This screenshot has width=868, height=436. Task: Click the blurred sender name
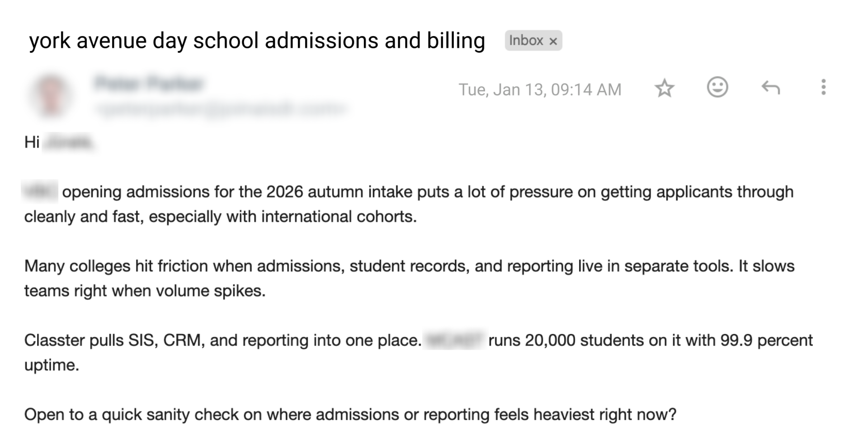pyautogui.click(x=149, y=84)
